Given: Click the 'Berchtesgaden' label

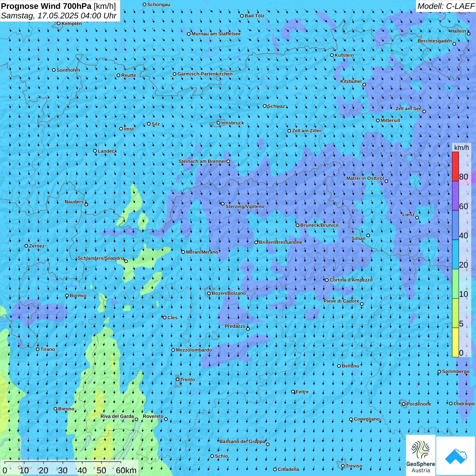Looking at the screenshot, I should (435, 41).
